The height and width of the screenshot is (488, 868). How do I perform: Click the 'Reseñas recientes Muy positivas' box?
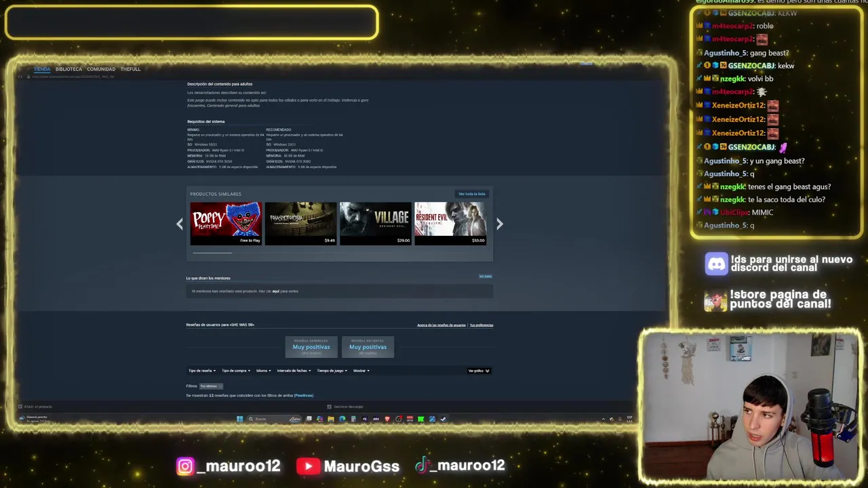tap(368, 346)
